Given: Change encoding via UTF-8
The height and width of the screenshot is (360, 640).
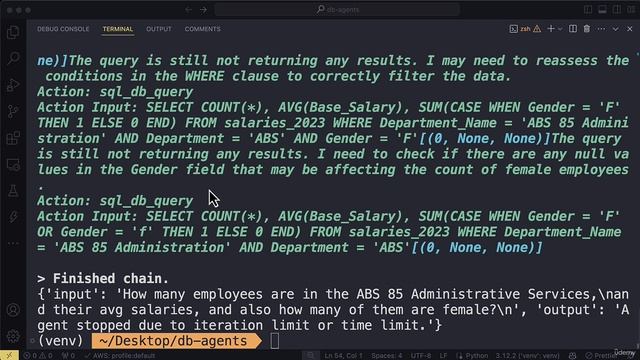Looking at the screenshot, I should (x=421, y=356).
